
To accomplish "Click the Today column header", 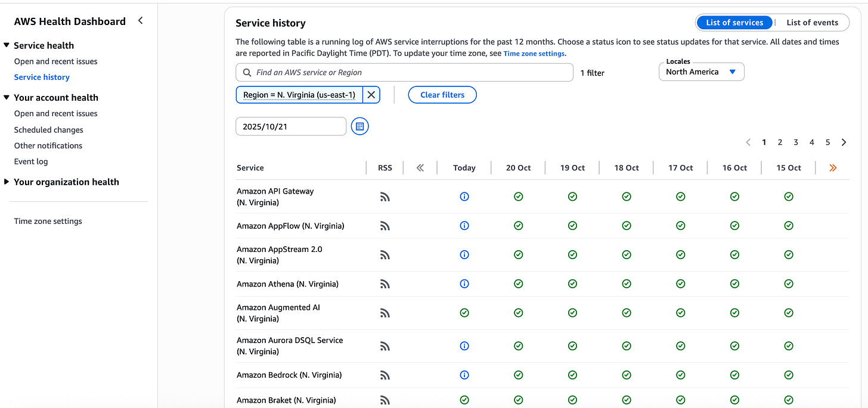I will click(x=464, y=168).
